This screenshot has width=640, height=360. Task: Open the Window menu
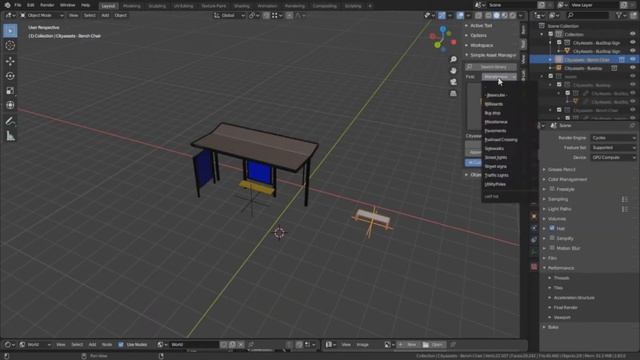coord(67,5)
